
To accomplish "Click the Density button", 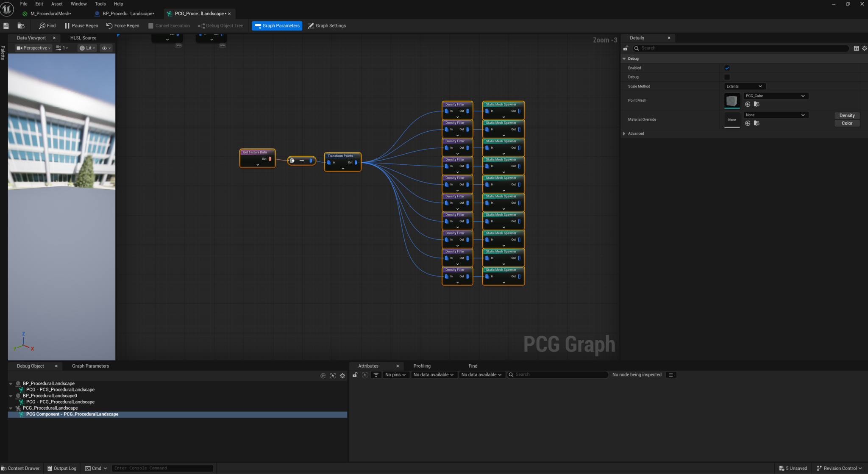I will (x=847, y=116).
